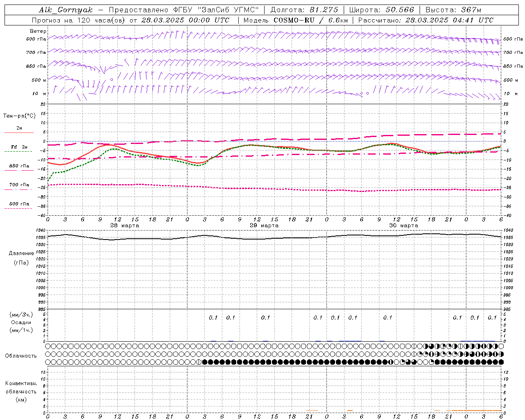
Task: Select the forecast start text 28.03.2025 00:00 UTC
Action: (185, 20)
